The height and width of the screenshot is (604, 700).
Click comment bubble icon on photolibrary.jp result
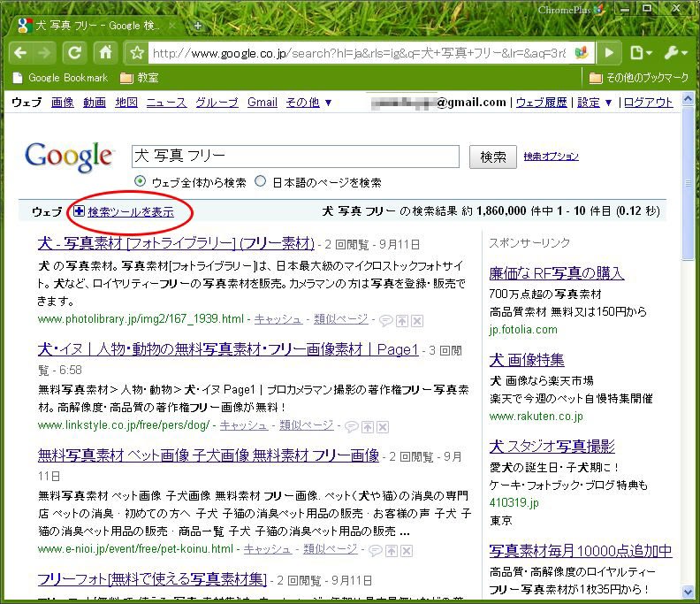coord(385,319)
